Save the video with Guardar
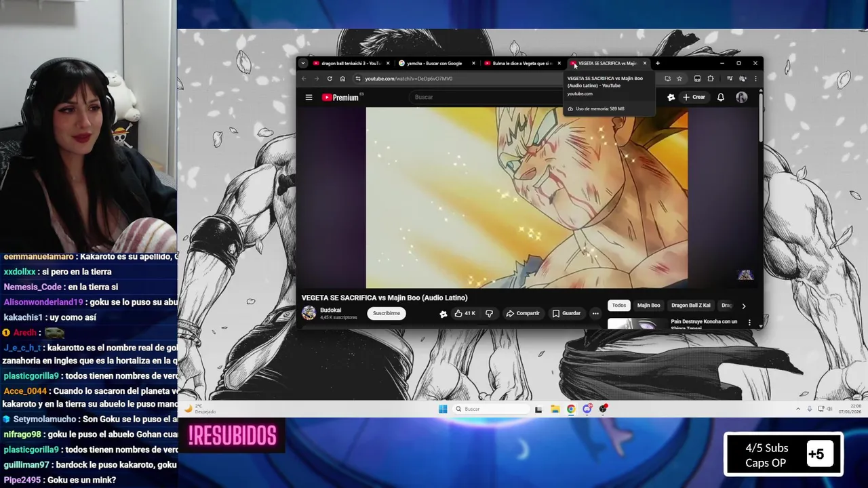868x488 pixels. tap(566, 313)
